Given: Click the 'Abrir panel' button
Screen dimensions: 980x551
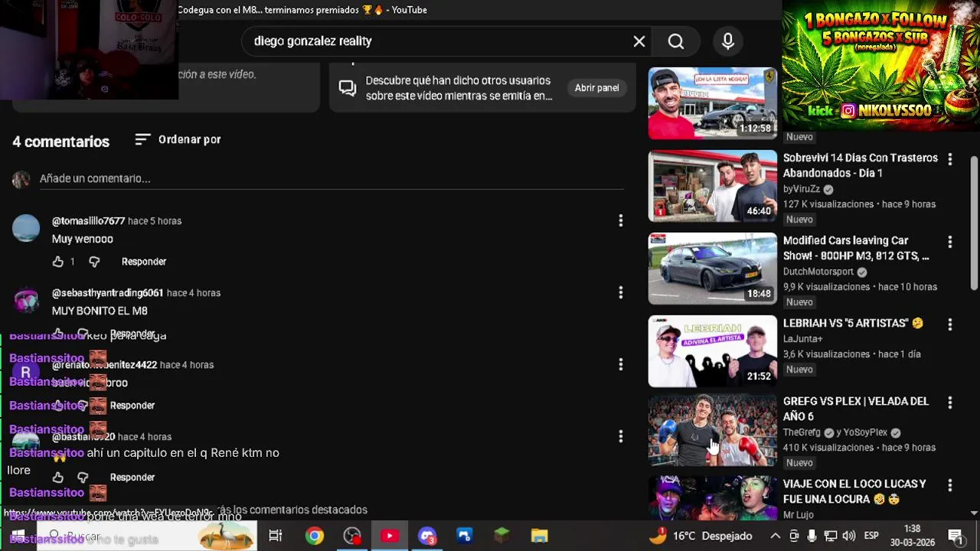Looking at the screenshot, I should [597, 88].
